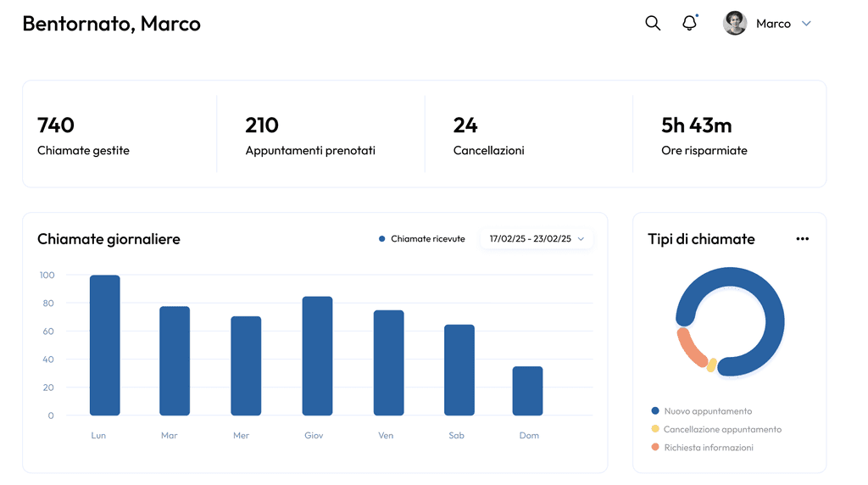Select the Cancellazione appuntamento legend entry
Image resolution: width=868 pixels, height=485 pixels.
(x=716, y=429)
